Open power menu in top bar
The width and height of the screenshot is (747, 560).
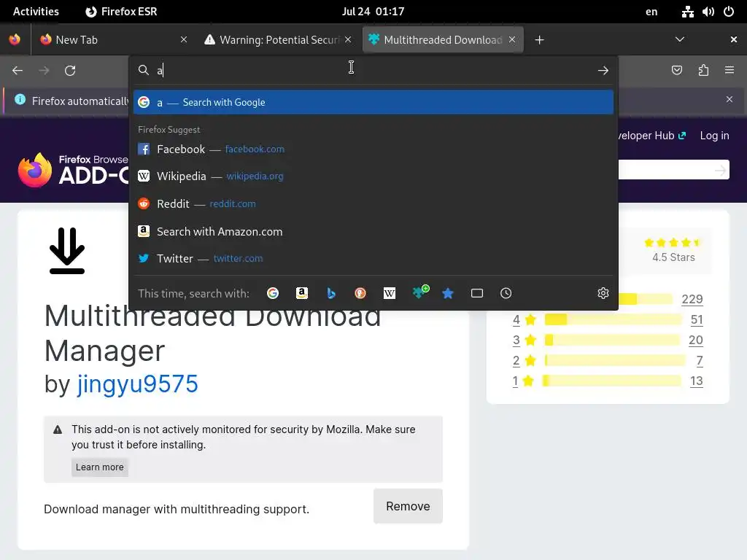729,12
